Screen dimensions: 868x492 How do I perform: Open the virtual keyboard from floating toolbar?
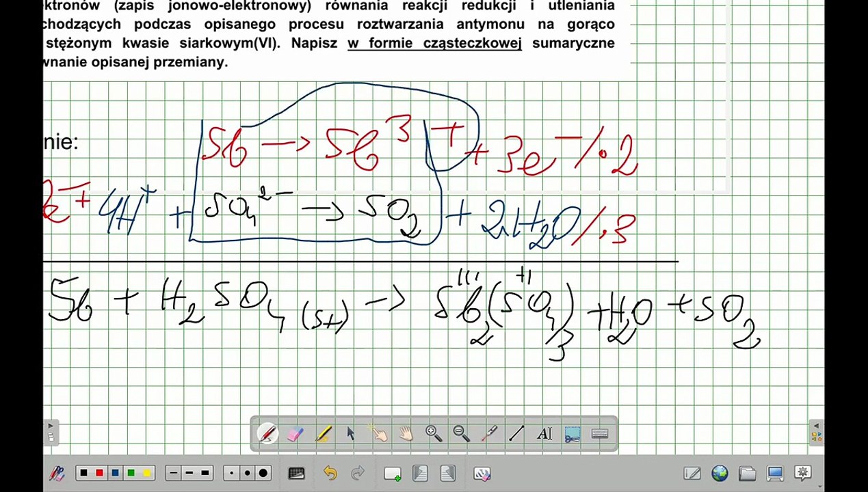(600, 433)
